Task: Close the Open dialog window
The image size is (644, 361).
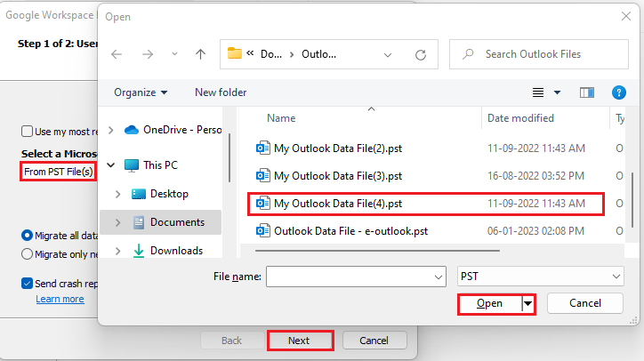Action: pyautogui.click(x=626, y=16)
